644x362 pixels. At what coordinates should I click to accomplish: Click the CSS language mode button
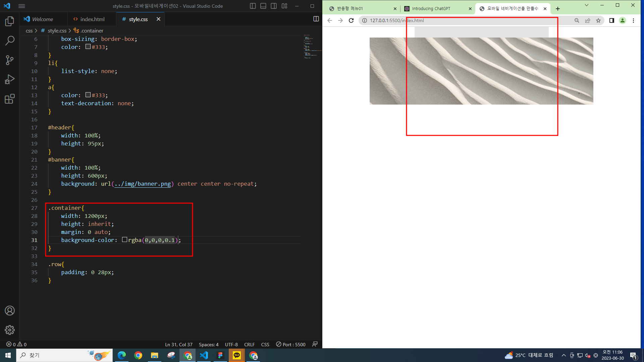(x=265, y=345)
